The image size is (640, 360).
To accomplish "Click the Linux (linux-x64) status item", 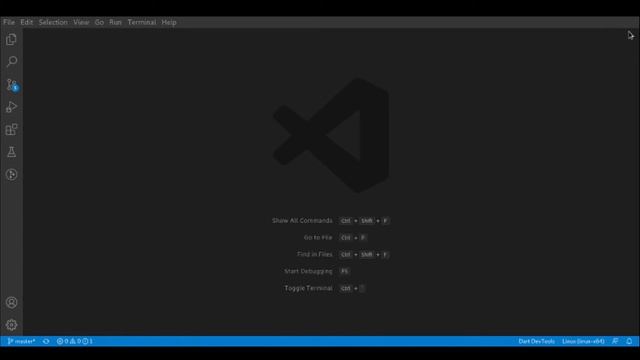I will pos(583,341).
